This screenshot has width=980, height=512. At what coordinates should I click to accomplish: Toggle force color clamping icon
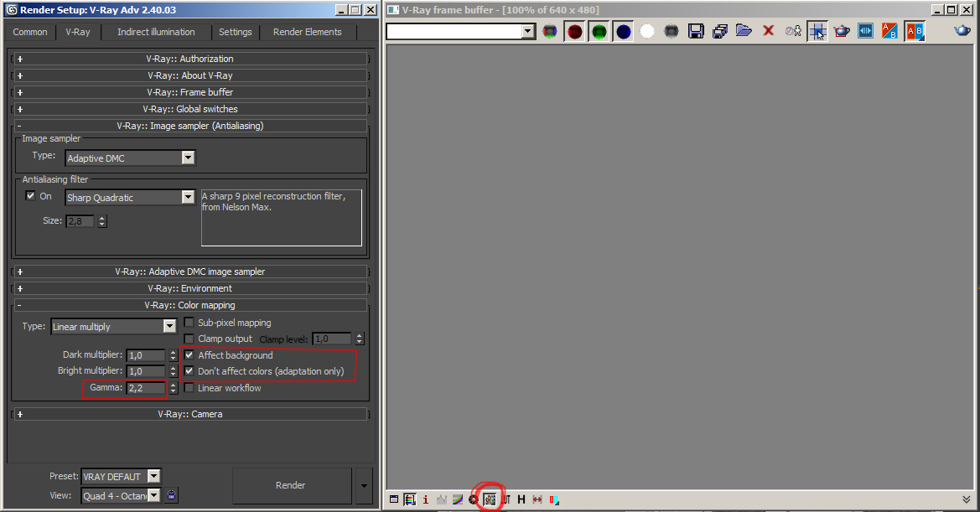[x=410, y=499]
